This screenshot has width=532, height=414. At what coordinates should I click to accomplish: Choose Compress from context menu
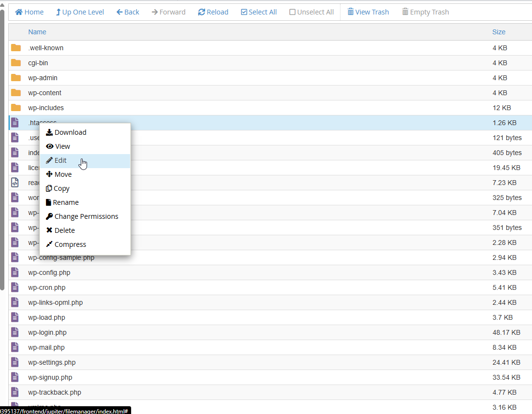[85, 244]
